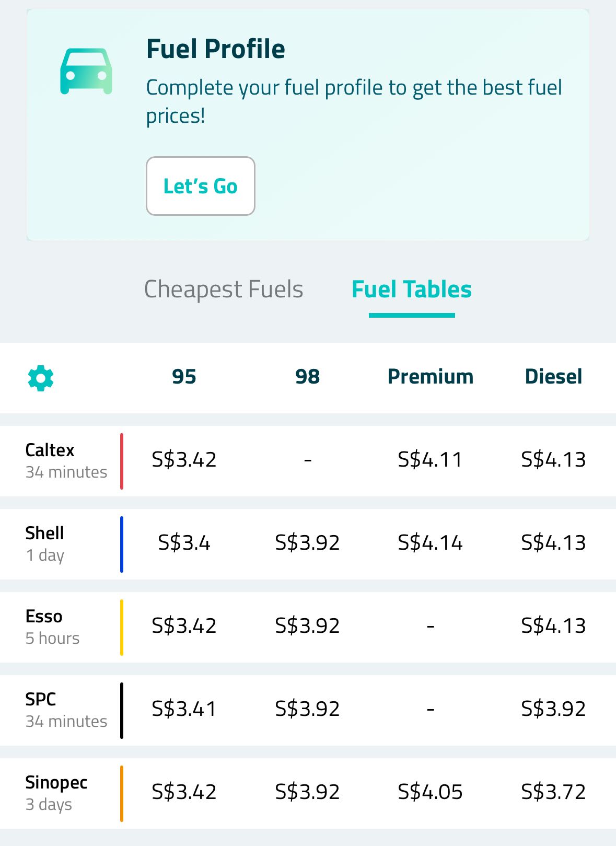This screenshot has width=616, height=846.
Task: Open the SPC row
Action: pos(308,710)
